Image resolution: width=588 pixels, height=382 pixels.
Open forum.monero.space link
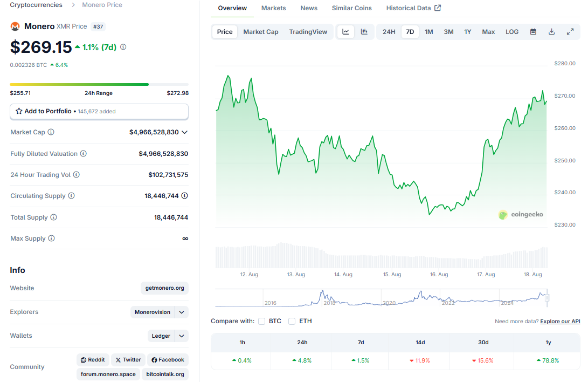tap(108, 374)
